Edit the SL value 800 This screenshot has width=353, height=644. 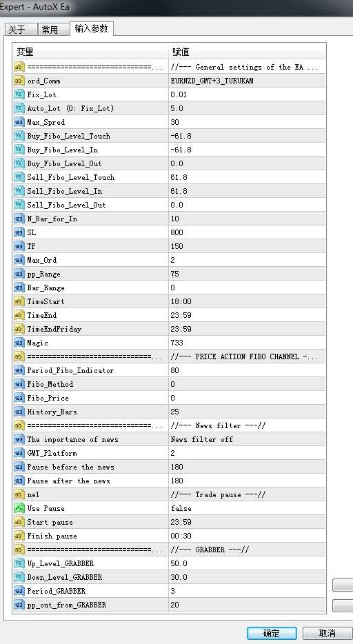point(247,232)
